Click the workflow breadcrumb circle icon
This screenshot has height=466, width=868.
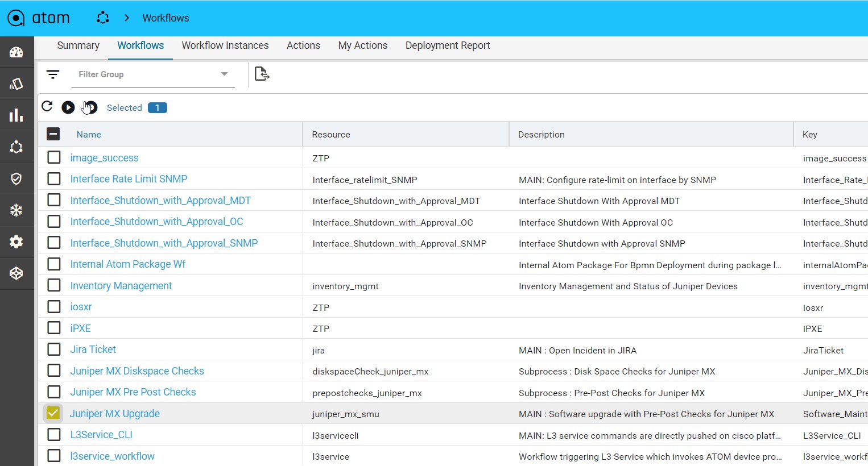(x=103, y=18)
